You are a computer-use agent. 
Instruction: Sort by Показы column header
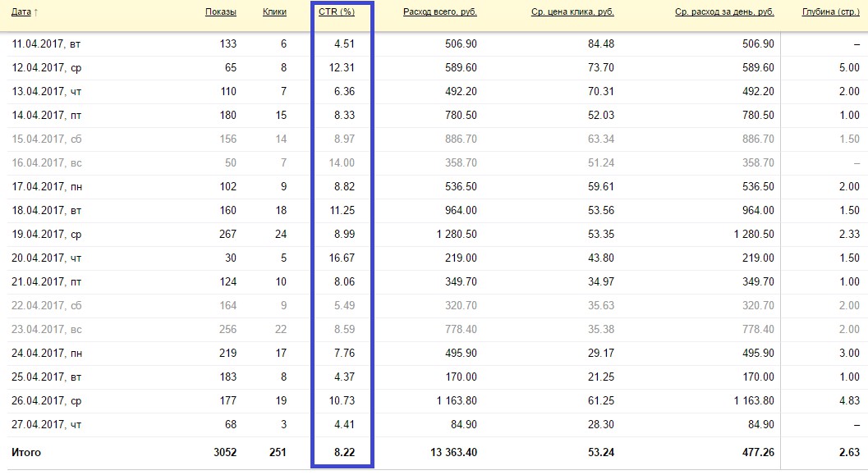pos(220,12)
